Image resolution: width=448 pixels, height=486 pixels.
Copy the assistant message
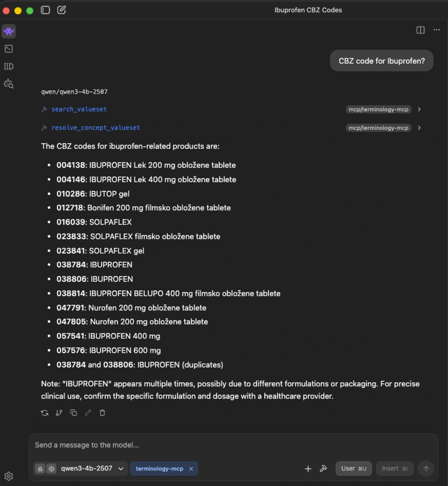(73, 413)
